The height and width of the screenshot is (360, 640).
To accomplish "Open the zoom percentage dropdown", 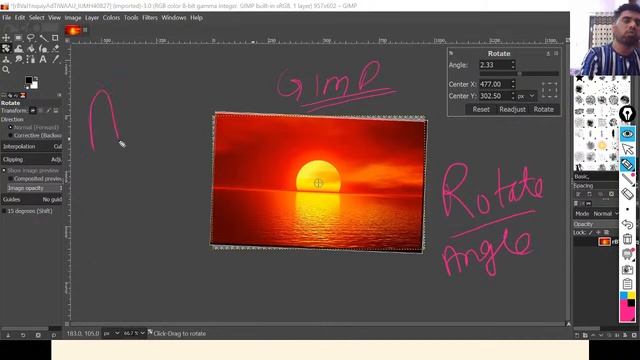I will [x=134, y=333].
